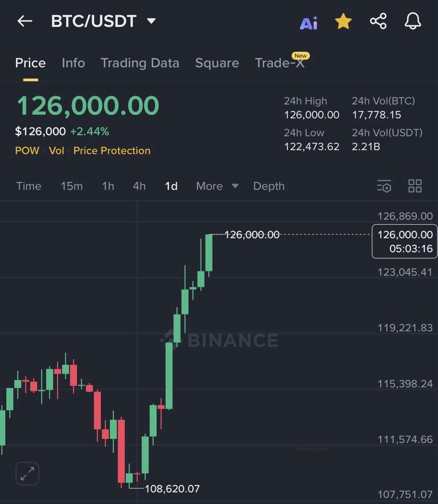Select the 1d interval
The image size is (438, 504).
[171, 186]
